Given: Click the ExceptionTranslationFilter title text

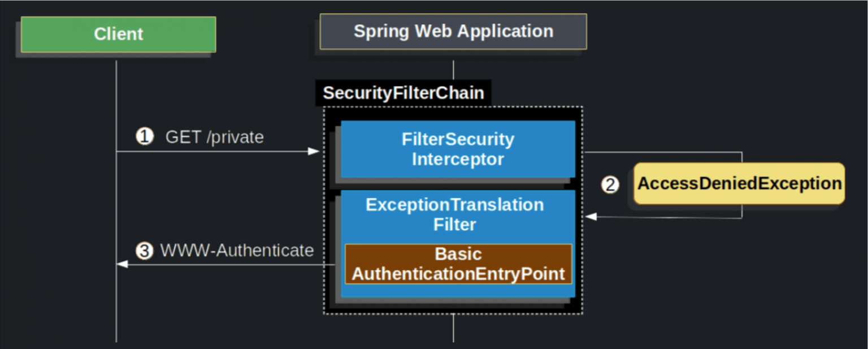Looking at the screenshot, I should [x=455, y=214].
